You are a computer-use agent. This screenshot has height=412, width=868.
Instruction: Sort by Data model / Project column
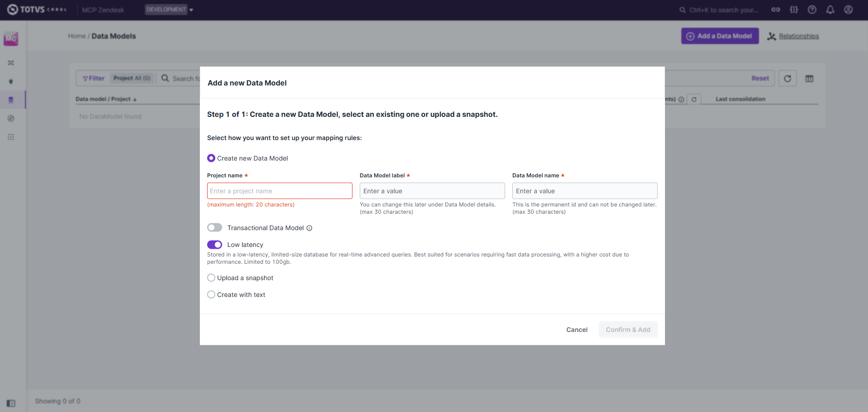point(106,99)
